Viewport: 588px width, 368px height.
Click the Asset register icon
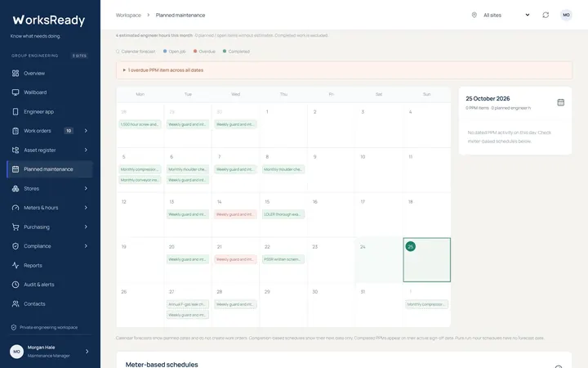16,150
